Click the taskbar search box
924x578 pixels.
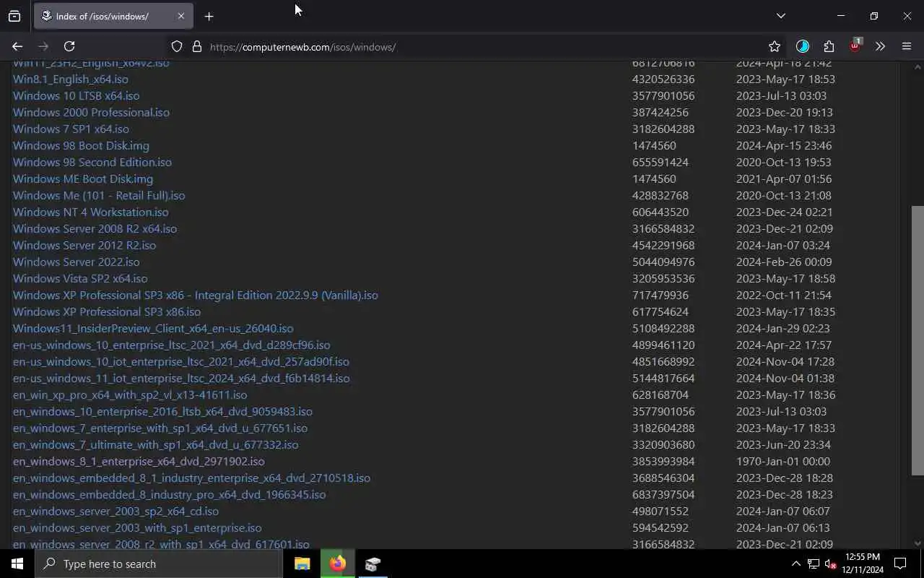point(158,564)
